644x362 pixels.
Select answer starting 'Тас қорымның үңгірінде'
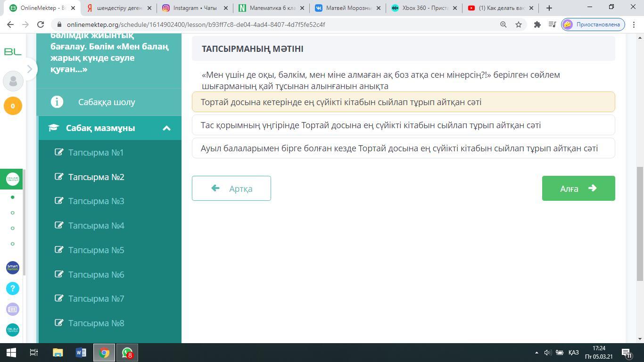pyautogui.click(x=403, y=125)
